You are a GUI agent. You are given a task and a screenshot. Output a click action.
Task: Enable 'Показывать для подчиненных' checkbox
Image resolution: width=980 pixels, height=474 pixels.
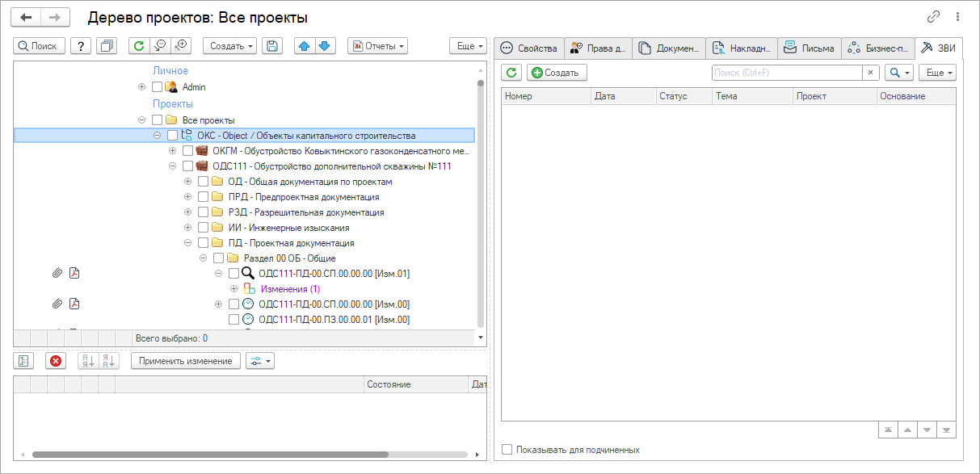tap(507, 450)
